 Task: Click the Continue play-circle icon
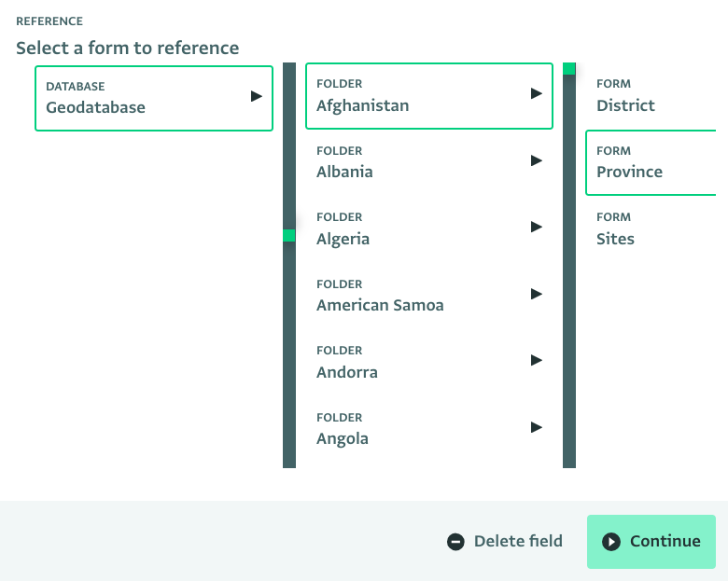click(x=611, y=542)
